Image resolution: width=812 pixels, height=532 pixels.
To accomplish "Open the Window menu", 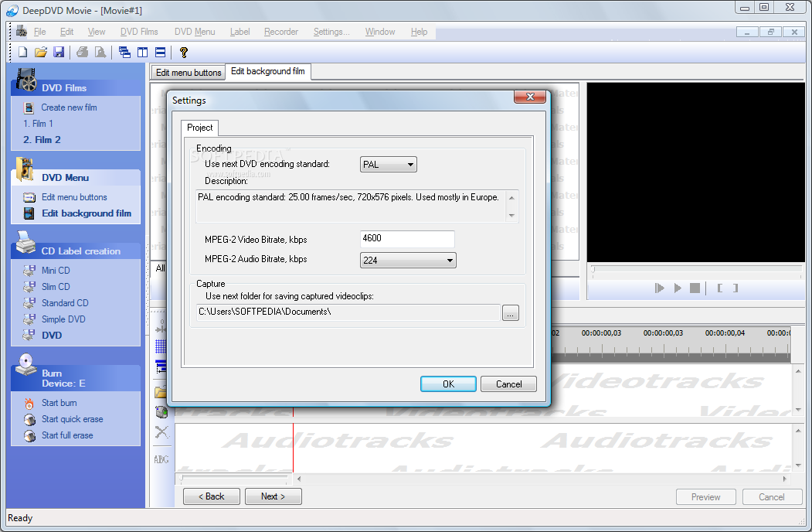I will click(x=380, y=32).
